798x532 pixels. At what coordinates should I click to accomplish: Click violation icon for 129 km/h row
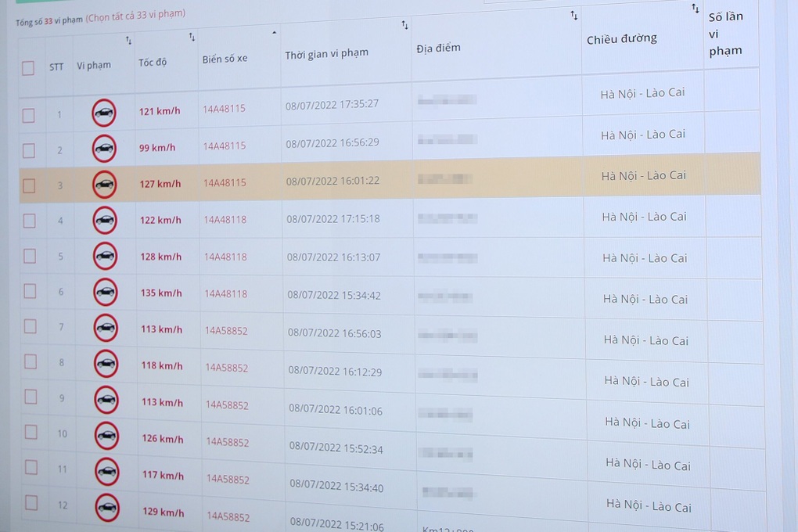coord(107,508)
